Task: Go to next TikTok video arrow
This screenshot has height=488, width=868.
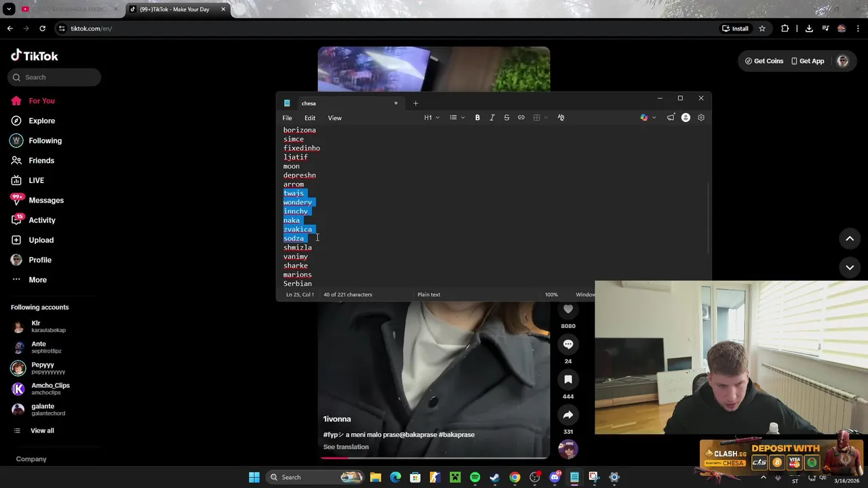Action: (850, 267)
